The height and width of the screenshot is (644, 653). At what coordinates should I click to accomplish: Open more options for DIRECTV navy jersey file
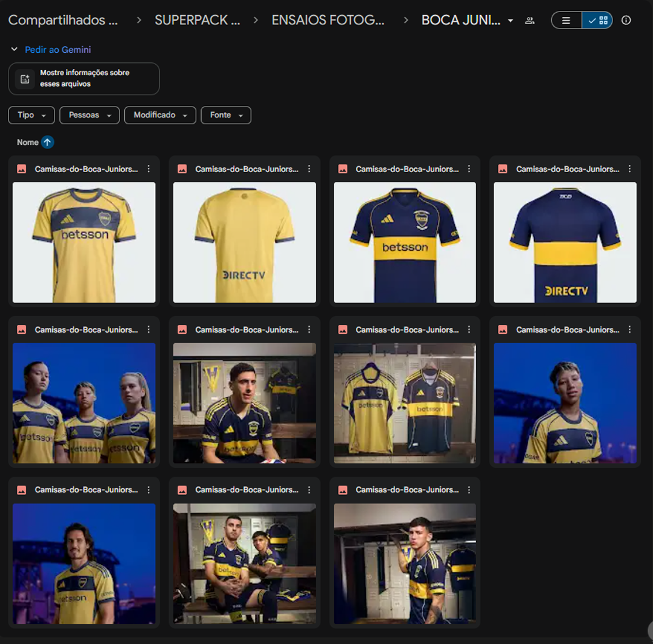[629, 170]
